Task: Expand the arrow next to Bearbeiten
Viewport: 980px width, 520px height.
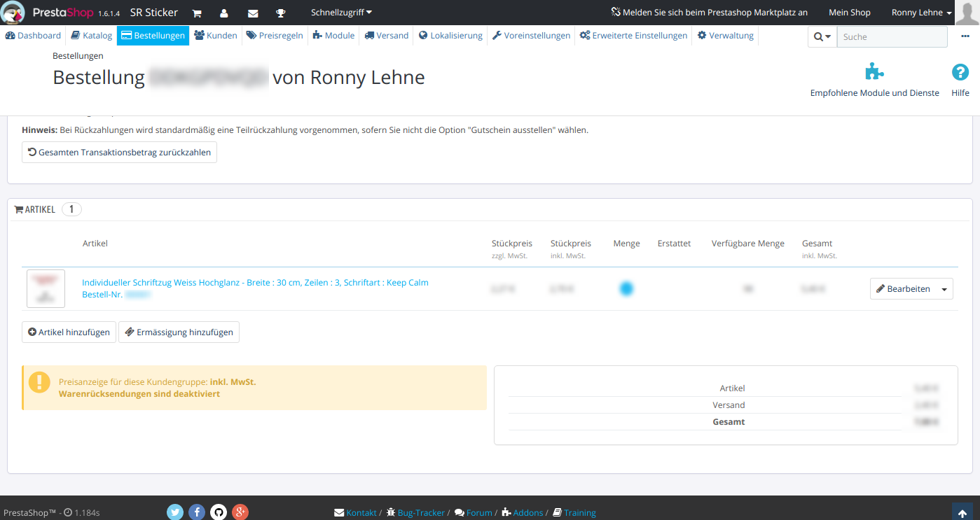Action: [x=944, y=289]
